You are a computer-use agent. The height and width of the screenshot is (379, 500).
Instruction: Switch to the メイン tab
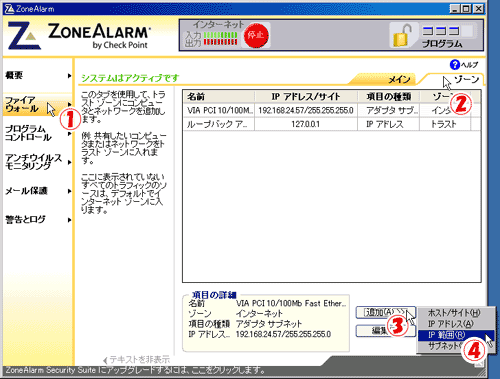[399, 79]
